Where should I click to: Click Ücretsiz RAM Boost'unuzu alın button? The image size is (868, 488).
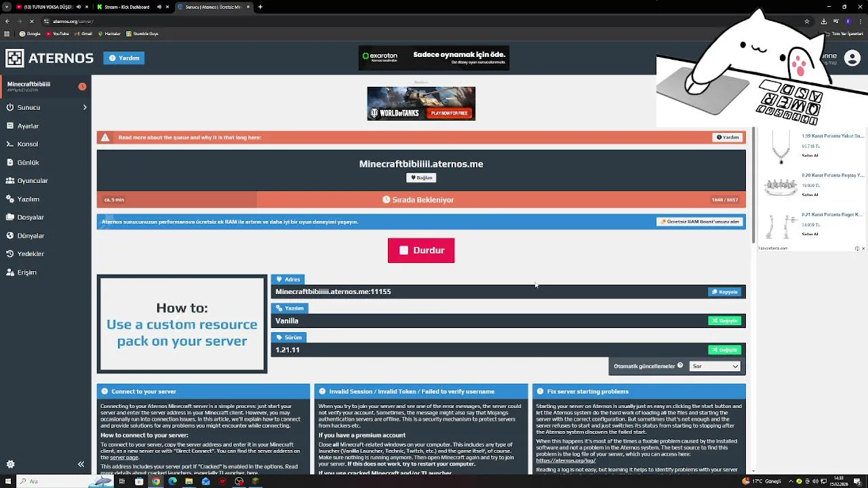tap(700, 222)
